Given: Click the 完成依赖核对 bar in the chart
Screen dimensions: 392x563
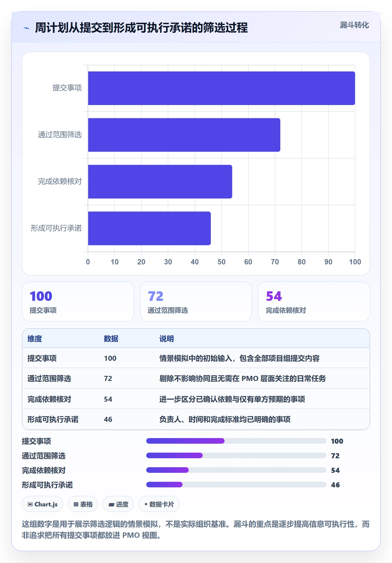Looking at the screenshot, I should [160, 182].
